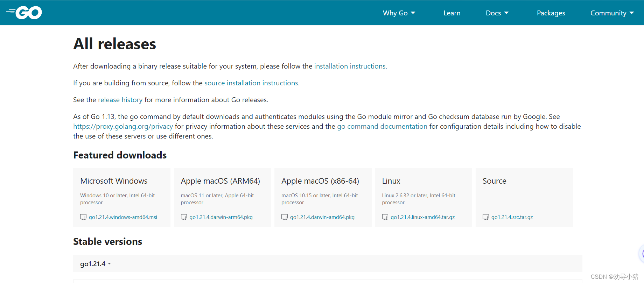
Task: Download go1.21.4.linux-amd64.tar.gz
Action: (422, 217)
